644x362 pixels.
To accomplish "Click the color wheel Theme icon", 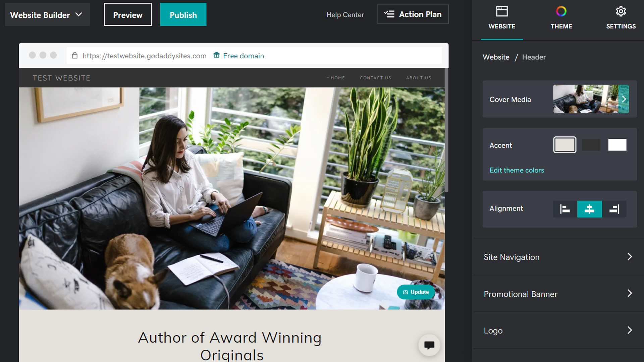I will (x=561, y=11).
